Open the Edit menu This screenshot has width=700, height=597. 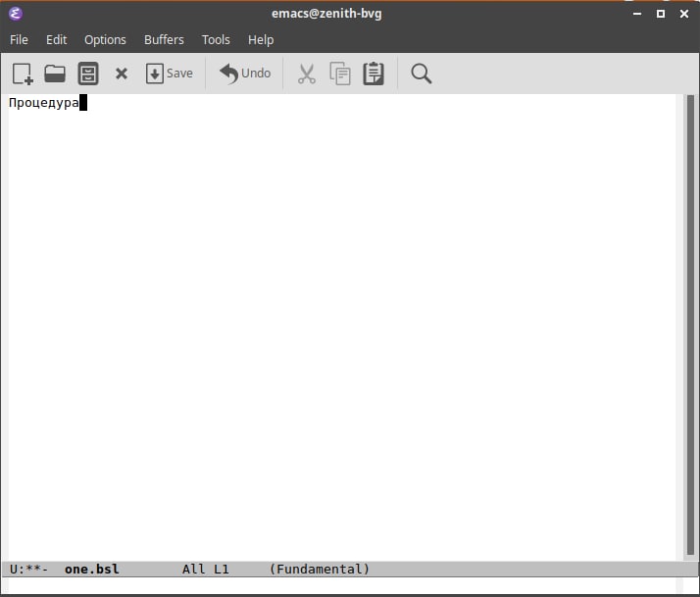click(56, 40)
